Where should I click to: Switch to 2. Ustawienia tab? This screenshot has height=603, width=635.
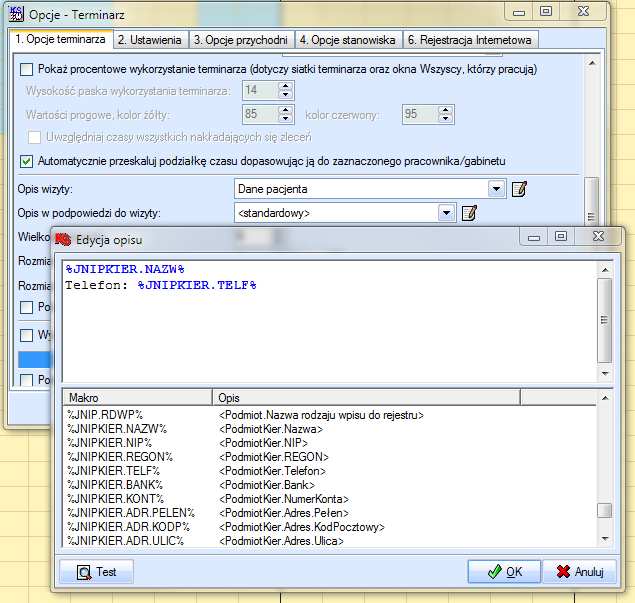(150, 40)
